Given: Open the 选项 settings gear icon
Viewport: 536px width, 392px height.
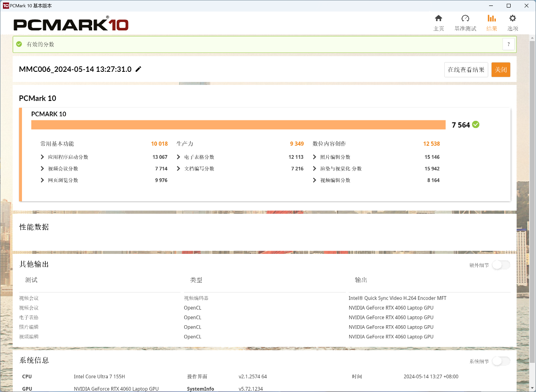Looking at the screenshot, I should click(512, 19).
